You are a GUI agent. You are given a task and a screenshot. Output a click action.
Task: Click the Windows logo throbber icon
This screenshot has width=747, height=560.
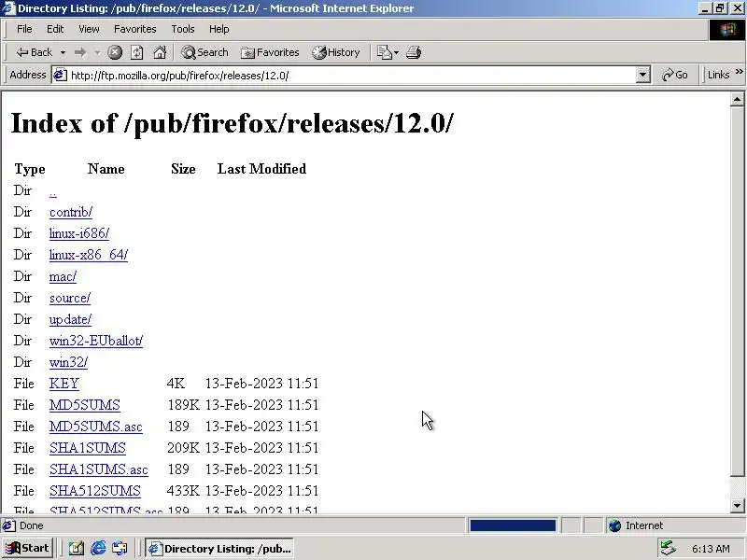click(x=727, y=30)
